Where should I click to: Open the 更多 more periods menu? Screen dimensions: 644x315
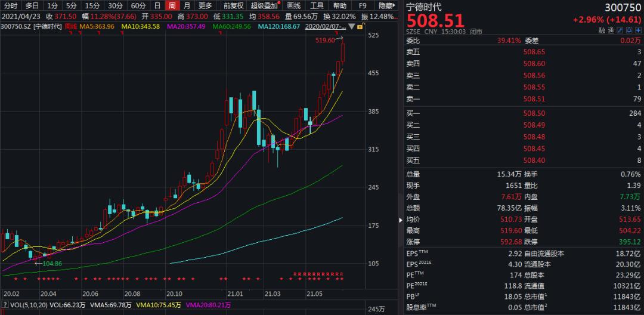(x=205, y=6)
